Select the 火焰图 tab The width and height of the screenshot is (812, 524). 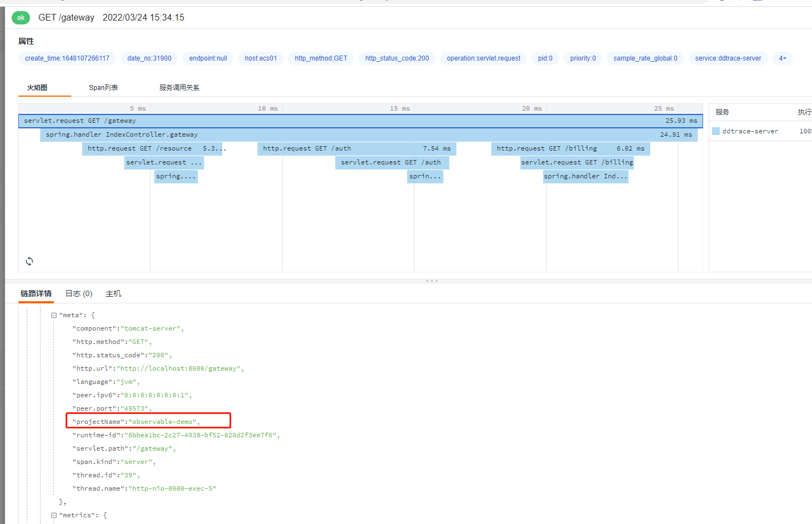(x=37, y=88)
